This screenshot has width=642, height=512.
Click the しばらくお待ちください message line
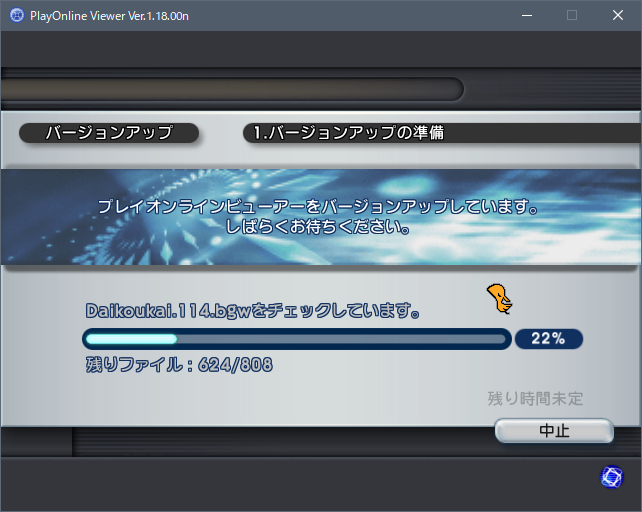pos(318,227)
